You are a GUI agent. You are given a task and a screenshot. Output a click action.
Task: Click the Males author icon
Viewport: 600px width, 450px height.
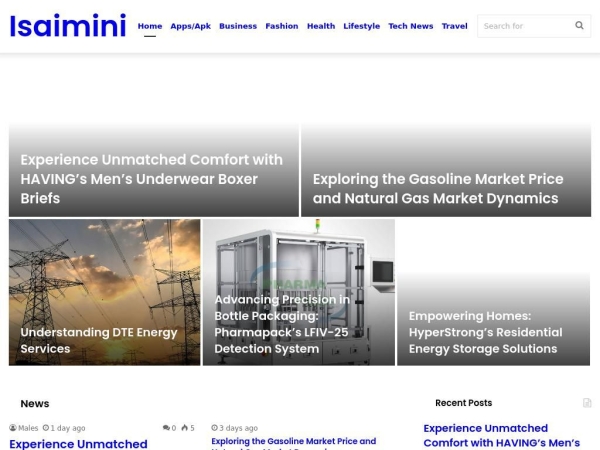tap(13, 428)
